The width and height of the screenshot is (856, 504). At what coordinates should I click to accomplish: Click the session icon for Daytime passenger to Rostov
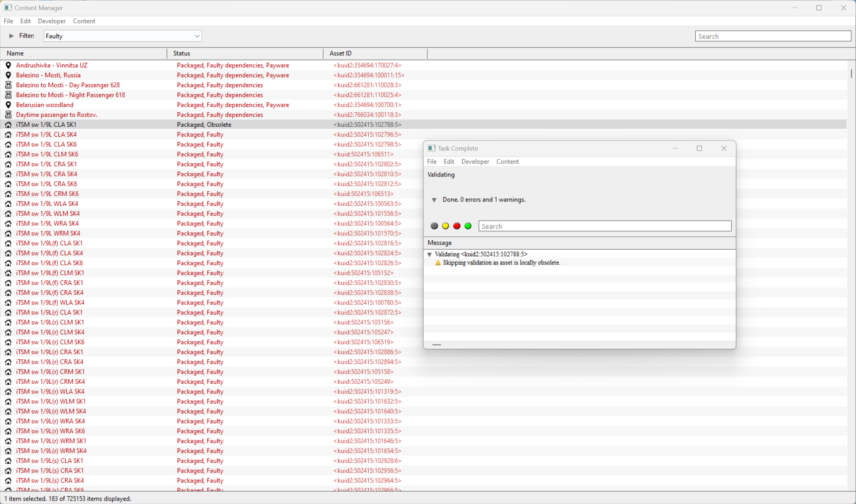click(x=8, y=114)
